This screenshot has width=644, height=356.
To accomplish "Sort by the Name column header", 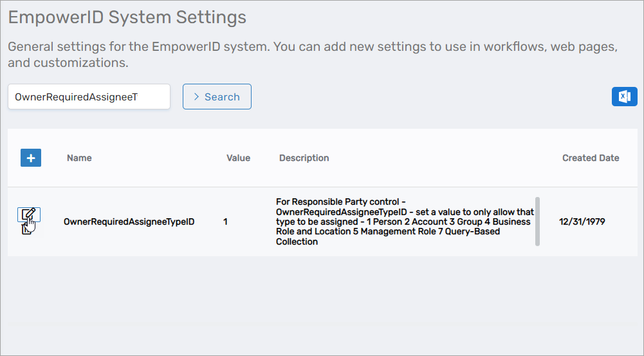I will (x=79, y=158).
